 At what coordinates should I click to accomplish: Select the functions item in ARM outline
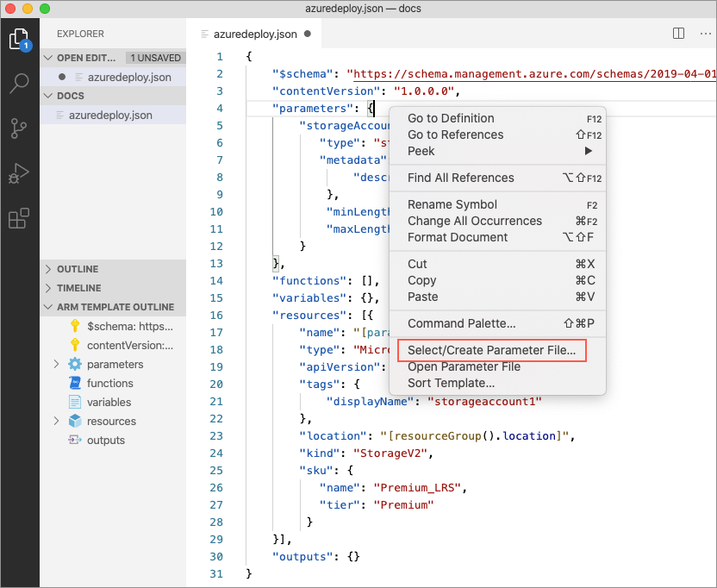coord(109,383)
